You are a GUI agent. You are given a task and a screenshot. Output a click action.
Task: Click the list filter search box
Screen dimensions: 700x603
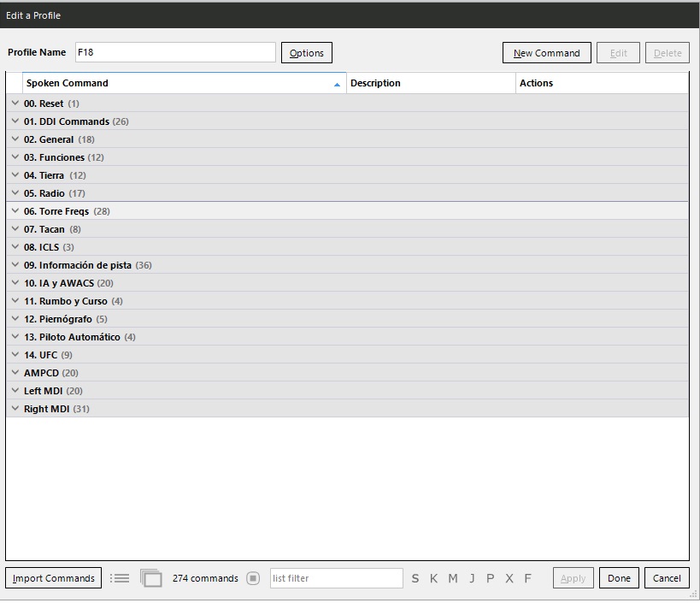tap(336, 578)
